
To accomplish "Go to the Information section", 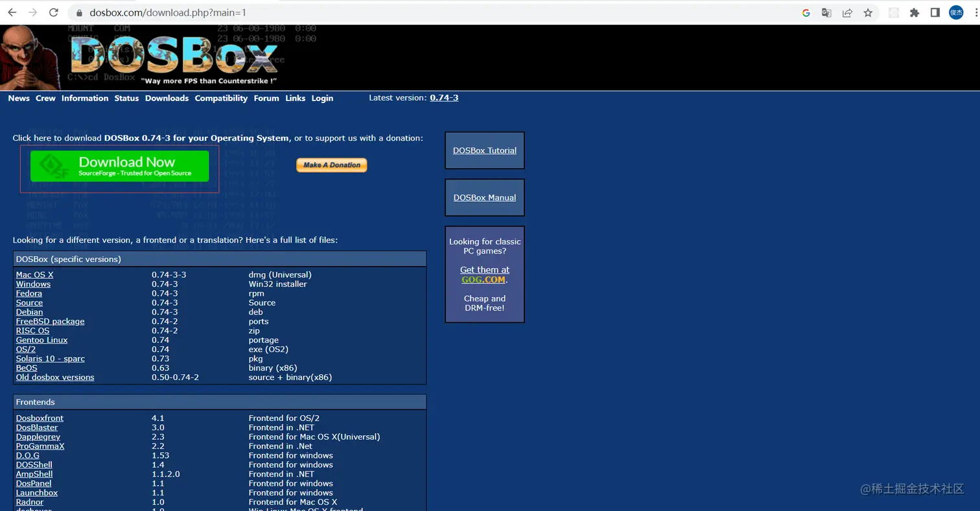I will coord(85,99).
